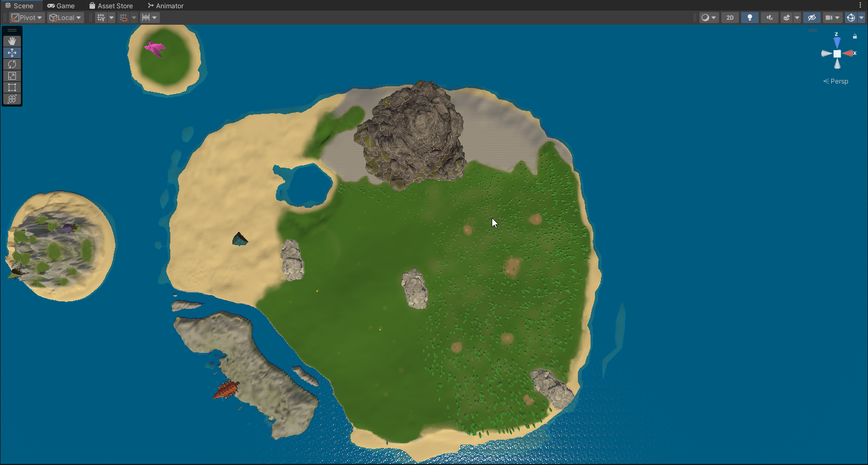Select the Rect transform tool
This screenshot has height=465, width=868.
(x=12, y=87)
